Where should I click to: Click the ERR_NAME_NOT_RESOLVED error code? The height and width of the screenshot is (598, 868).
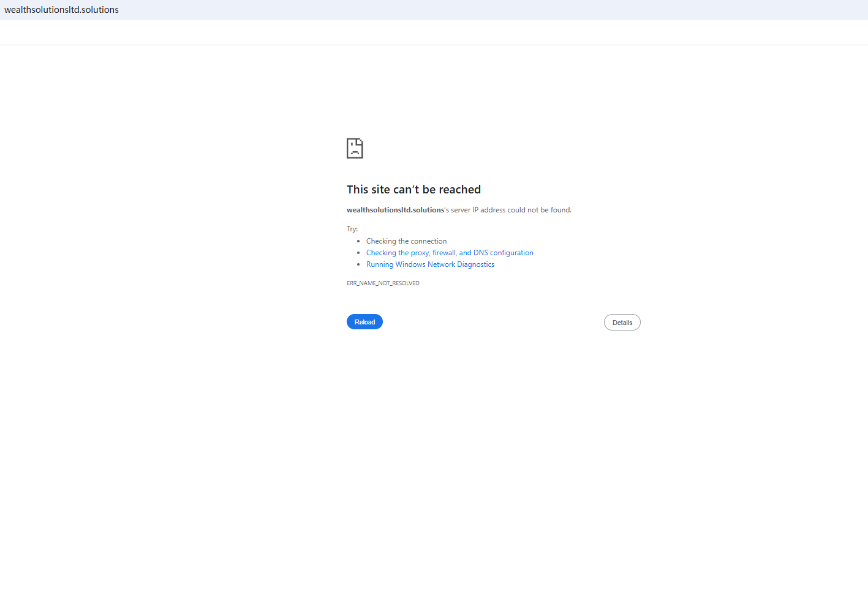point(383,283)
